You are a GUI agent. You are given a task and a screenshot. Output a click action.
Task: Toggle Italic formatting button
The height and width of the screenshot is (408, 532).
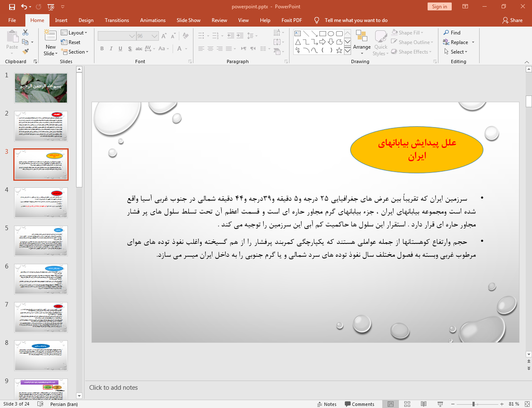[111, 49]
